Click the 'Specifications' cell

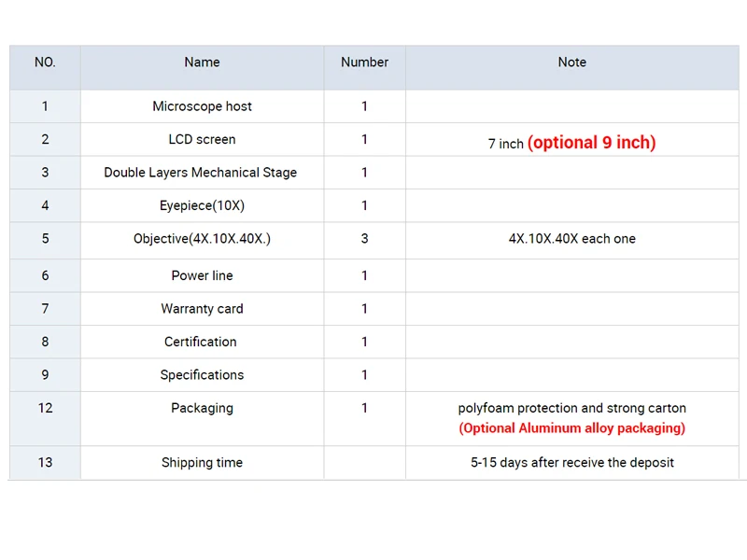tap(202, 375)
